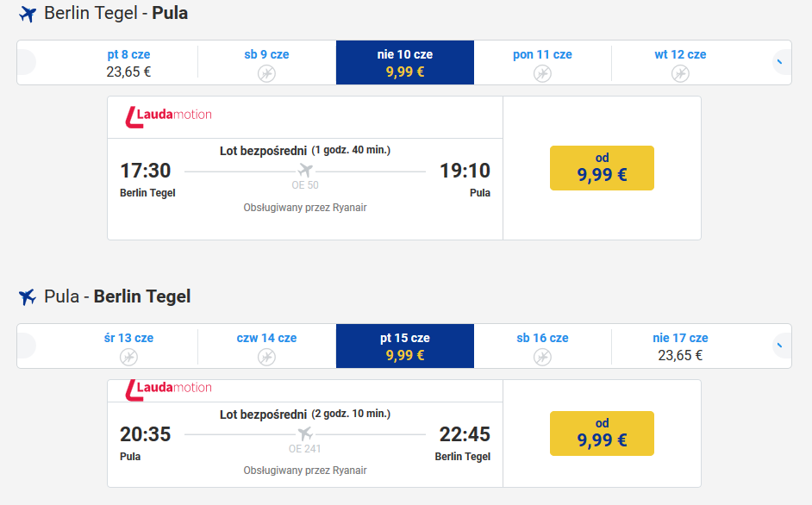Click no-flight icon under sb 16 cze
This screenshot has width=812, height=505.
click(542, 357)
